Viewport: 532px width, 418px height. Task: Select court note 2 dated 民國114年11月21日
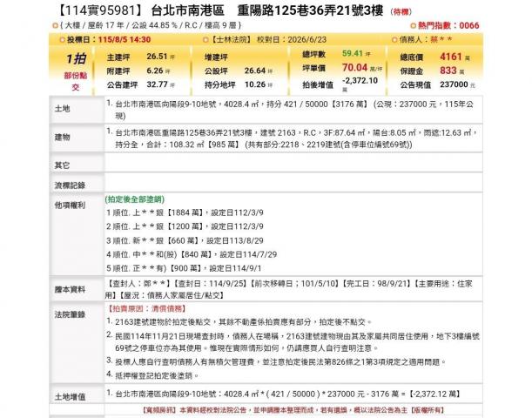pyautogui.click(x=293, y=342)
